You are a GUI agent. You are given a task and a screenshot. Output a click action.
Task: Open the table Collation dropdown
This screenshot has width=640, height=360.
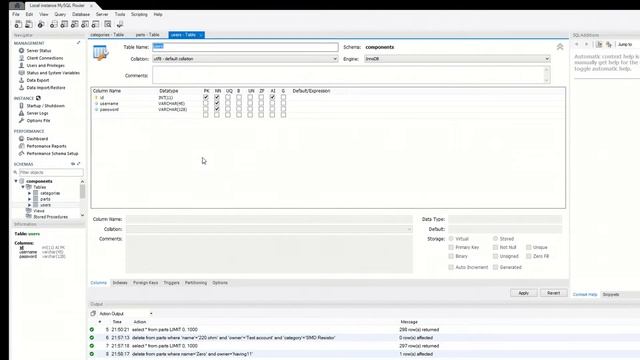coord(245,59)
